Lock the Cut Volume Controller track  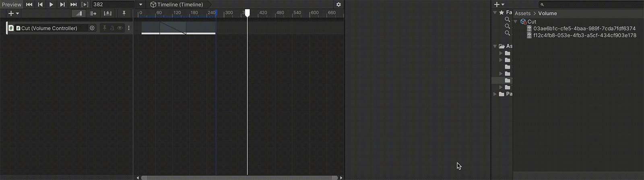112,28
